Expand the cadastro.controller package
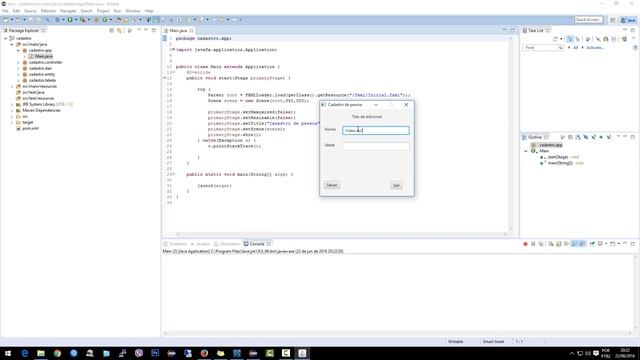The height and width of the screenshot is (360, 640). [x=18, y=62]
